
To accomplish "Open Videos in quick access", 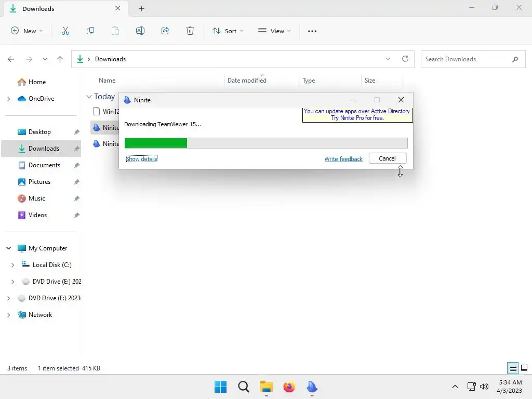I will tap(37, 215).
